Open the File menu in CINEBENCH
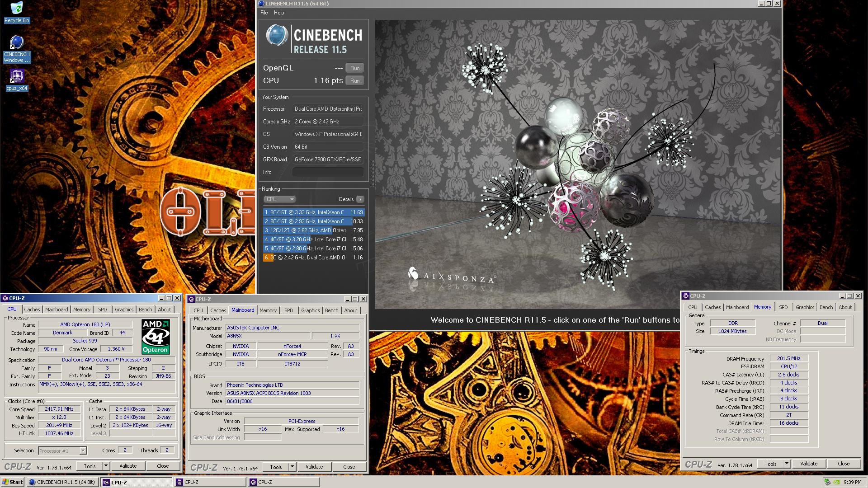This screenshot has width=868, height=488. (264, 13)
